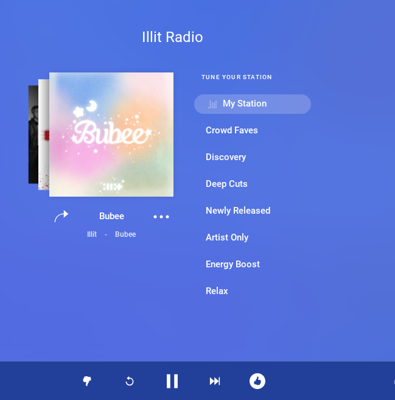Click the white album thumbnail behind Bubee
Viewport: 395px width, 400px height.
point(44,134)
